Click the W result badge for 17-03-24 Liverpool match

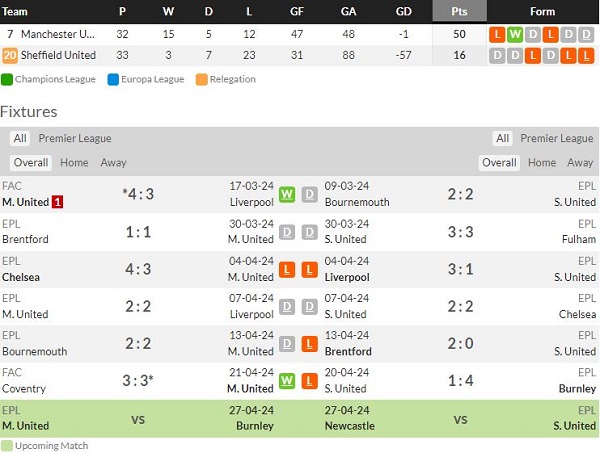(x=286, y=193)
